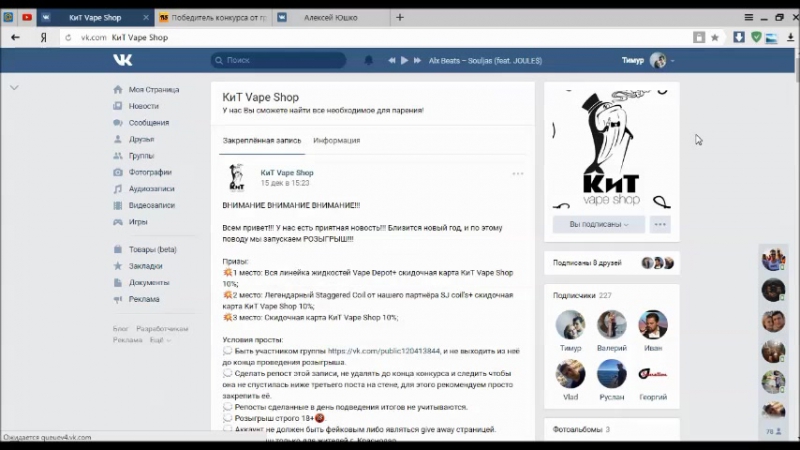The image size is (800, 450).
Task: Open chat friends counter 78
Action: (773, 432)
